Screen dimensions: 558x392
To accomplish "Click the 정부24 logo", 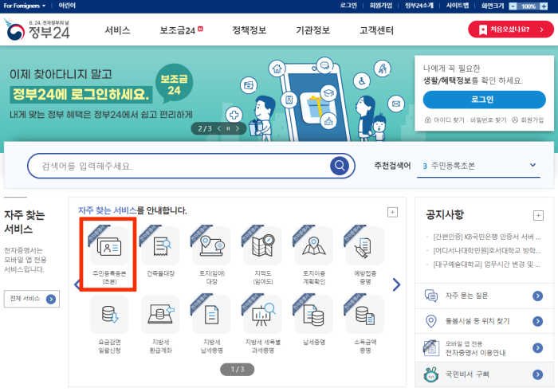I will 37,30.
